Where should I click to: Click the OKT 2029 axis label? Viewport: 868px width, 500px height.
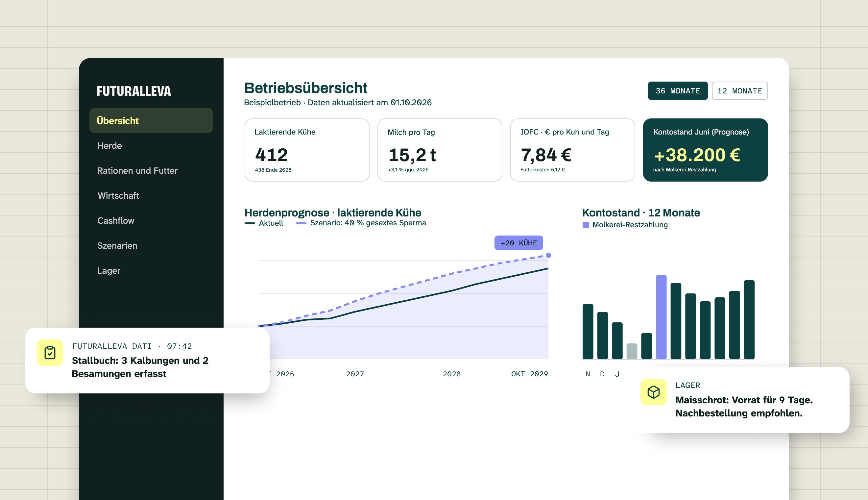[530, 374]
